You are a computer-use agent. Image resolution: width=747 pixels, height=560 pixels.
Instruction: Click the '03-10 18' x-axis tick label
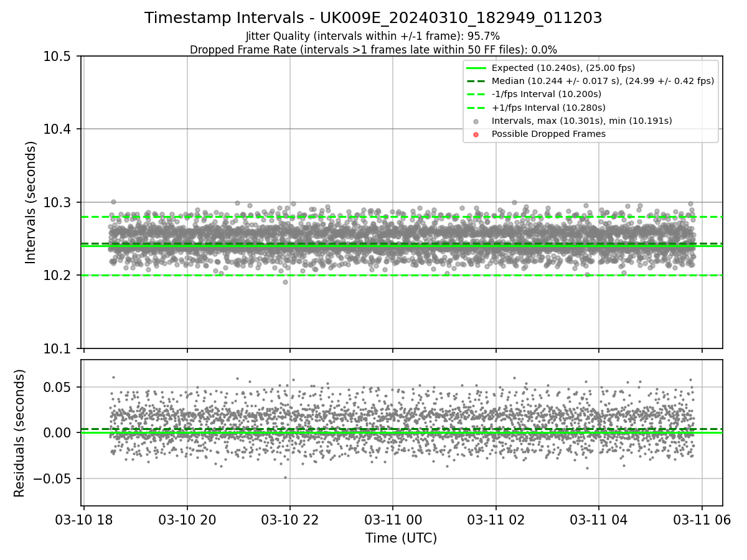click(x=84, y=519)
